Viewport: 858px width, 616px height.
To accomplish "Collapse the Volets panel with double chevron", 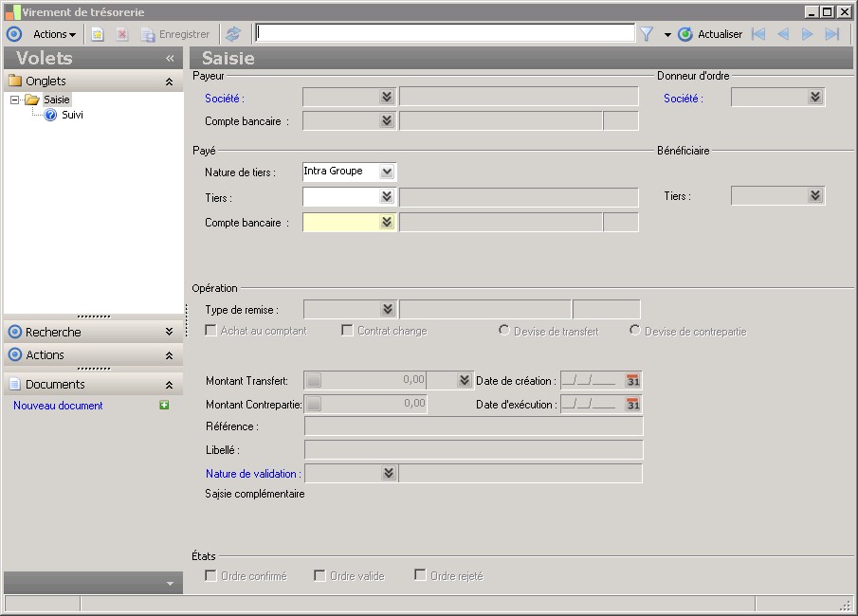I will [x=170, y=59].
